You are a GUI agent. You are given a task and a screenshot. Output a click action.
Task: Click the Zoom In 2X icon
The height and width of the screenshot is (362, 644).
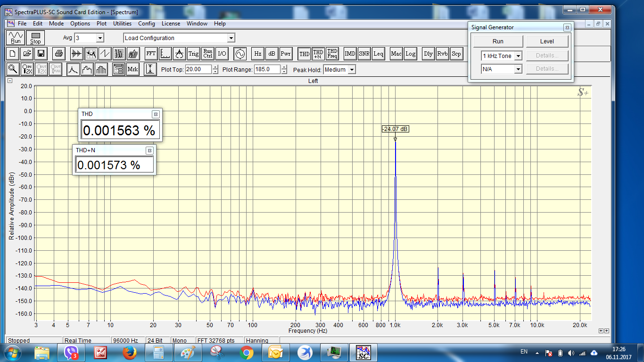27,69
